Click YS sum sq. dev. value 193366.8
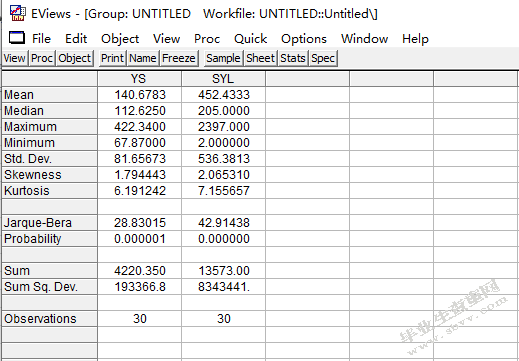Viewport: 519px width, 361px height. point(140,287)
